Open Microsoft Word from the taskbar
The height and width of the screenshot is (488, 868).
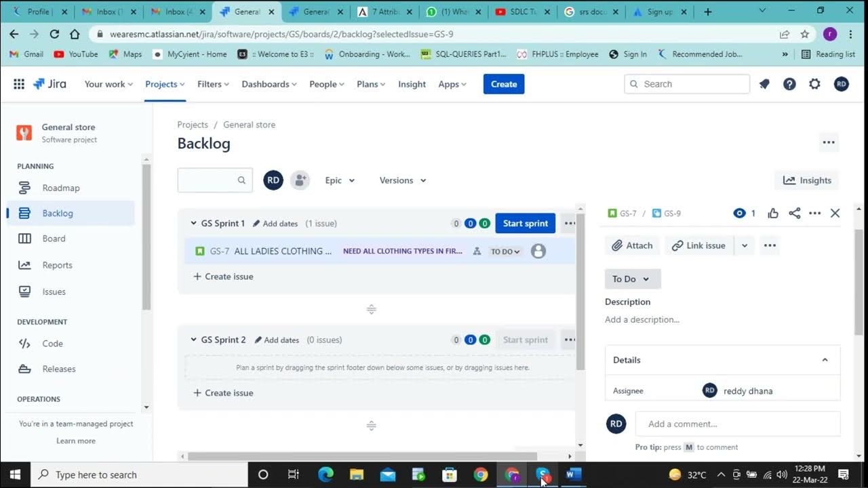[574, 474]
